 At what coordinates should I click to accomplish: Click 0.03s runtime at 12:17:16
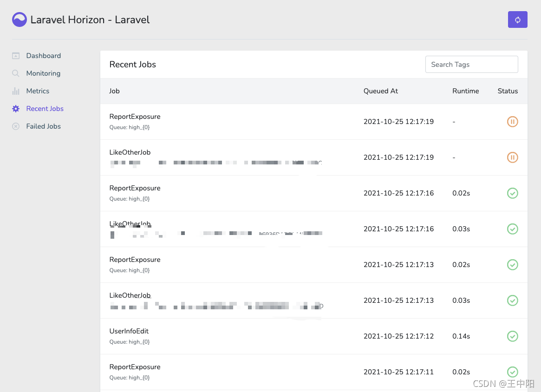click(461, 229)
